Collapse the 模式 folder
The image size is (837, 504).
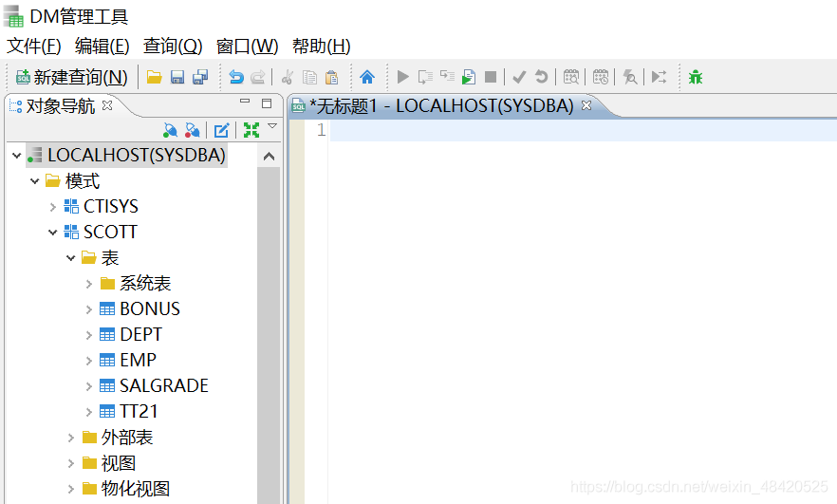(x=35, y=181)
